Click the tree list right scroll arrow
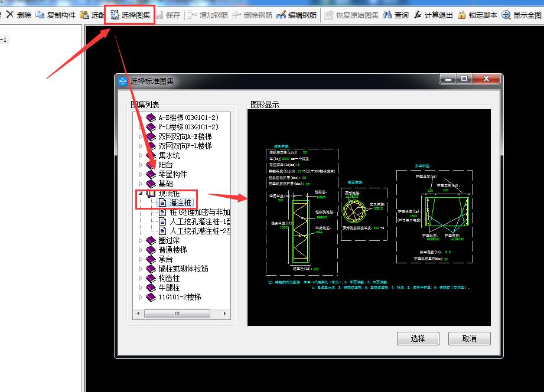The height and width of the screenshot is (392, 544). (x=225, y=313)
